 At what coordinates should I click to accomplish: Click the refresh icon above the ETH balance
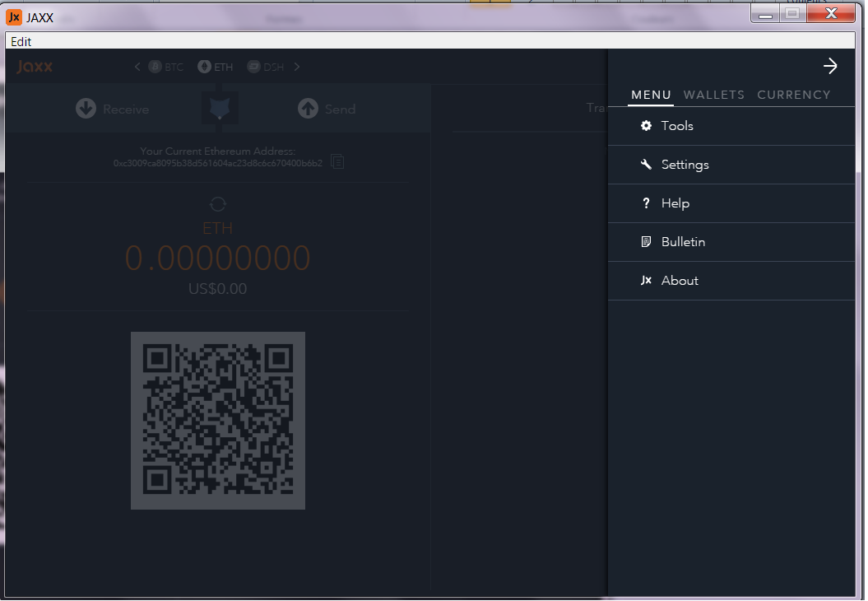[x=217, y=203]
